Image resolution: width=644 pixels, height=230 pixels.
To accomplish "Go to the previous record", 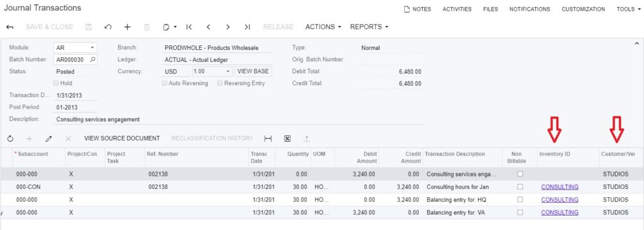I will point(208,26).
